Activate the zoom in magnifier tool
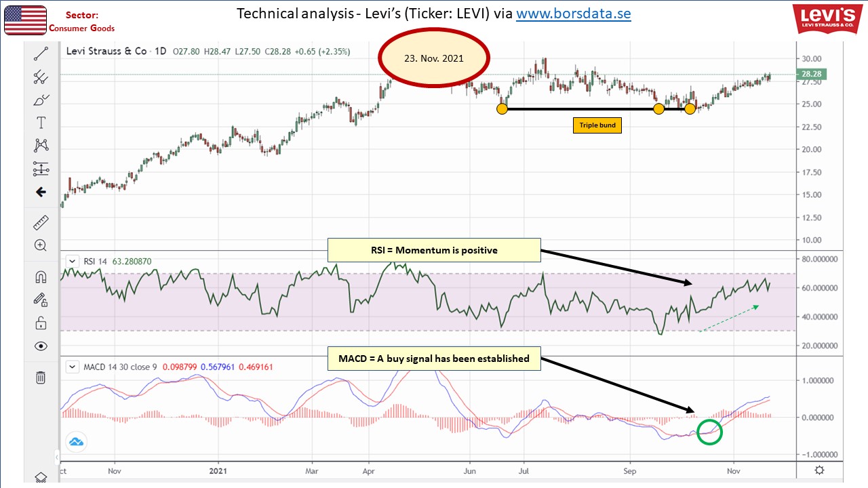Viewport: 868px width, 488px height. (41, 245)
